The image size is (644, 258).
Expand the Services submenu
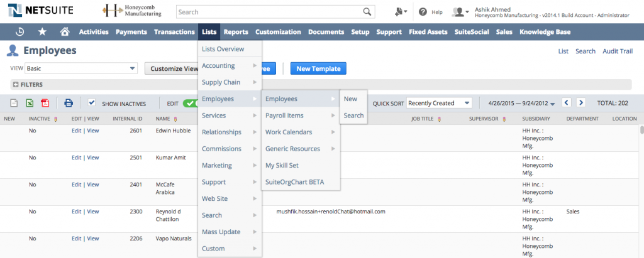pyautogui.click(x=230, y=116)
